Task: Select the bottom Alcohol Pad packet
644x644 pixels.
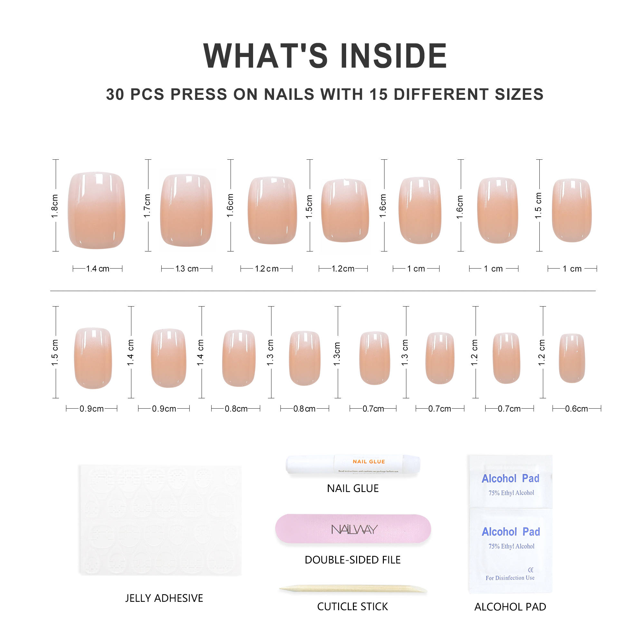Action: [510, 550]
